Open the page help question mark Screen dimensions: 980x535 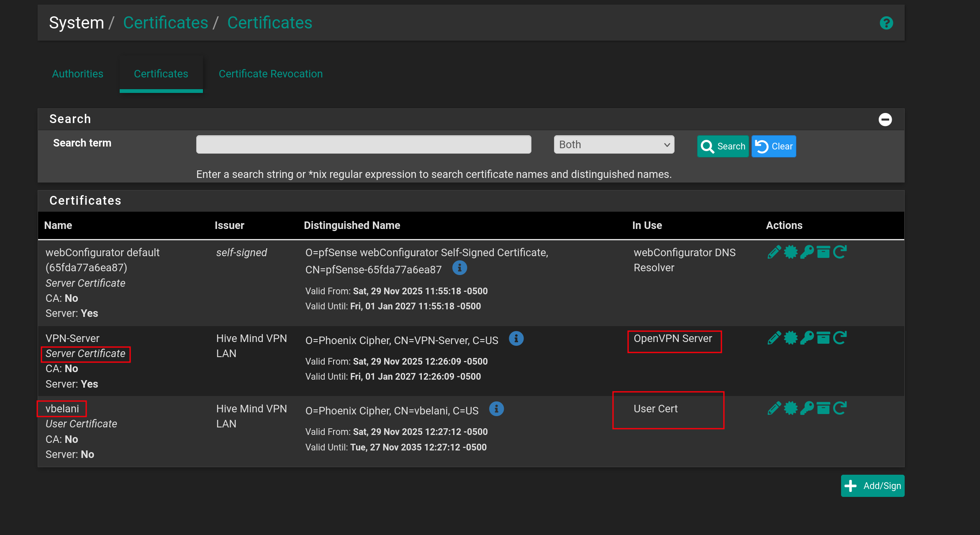click(x=886, y=23)
